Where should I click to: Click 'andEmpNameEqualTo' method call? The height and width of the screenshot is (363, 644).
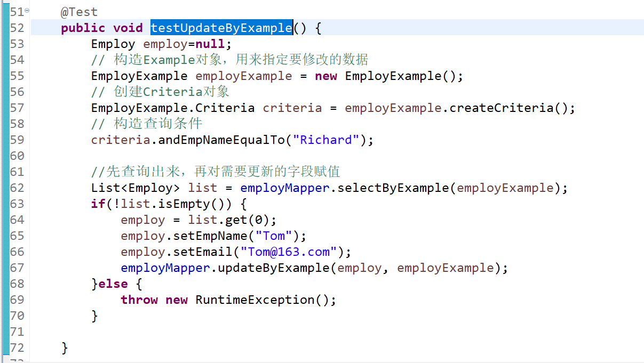tap(221, 140)
